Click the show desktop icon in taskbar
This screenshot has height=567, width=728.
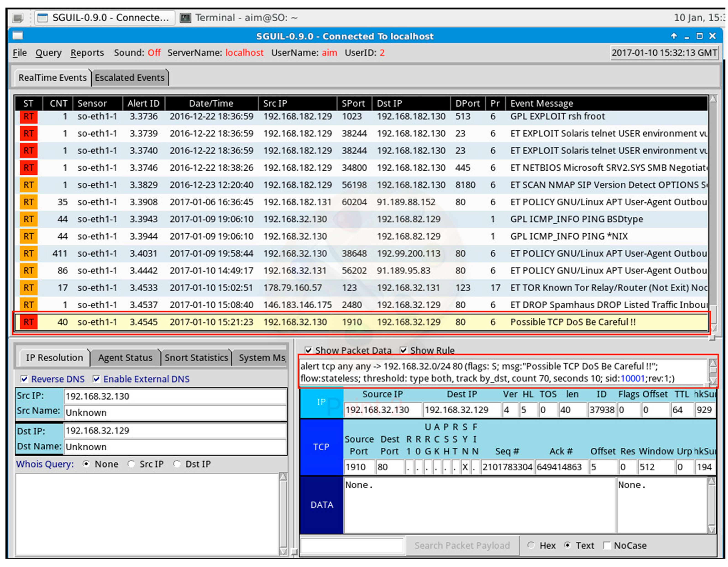point(18,18)
